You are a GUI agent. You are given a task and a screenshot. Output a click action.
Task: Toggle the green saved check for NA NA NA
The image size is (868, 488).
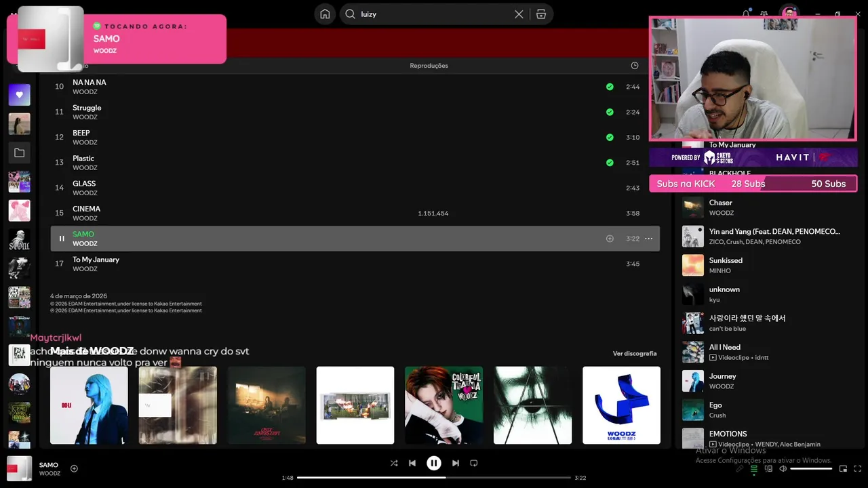(x=610, y=87)
